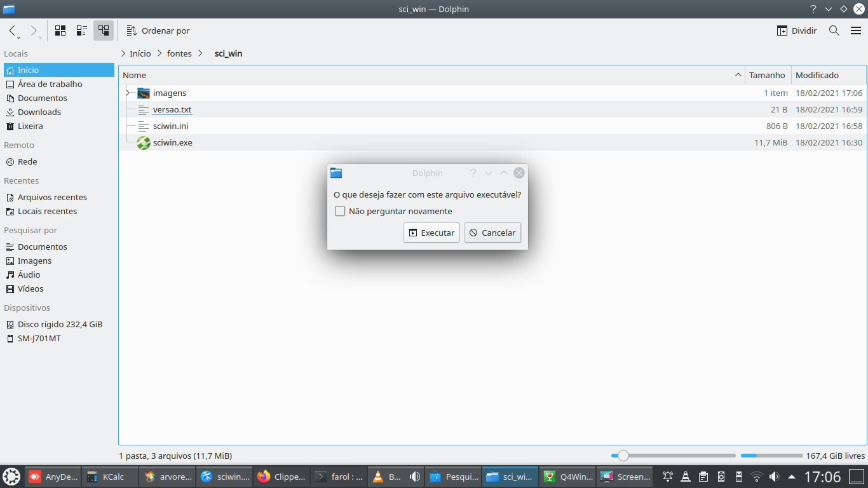Switch to Compact view mode
The image size is (868, 488).
(82, 30)
